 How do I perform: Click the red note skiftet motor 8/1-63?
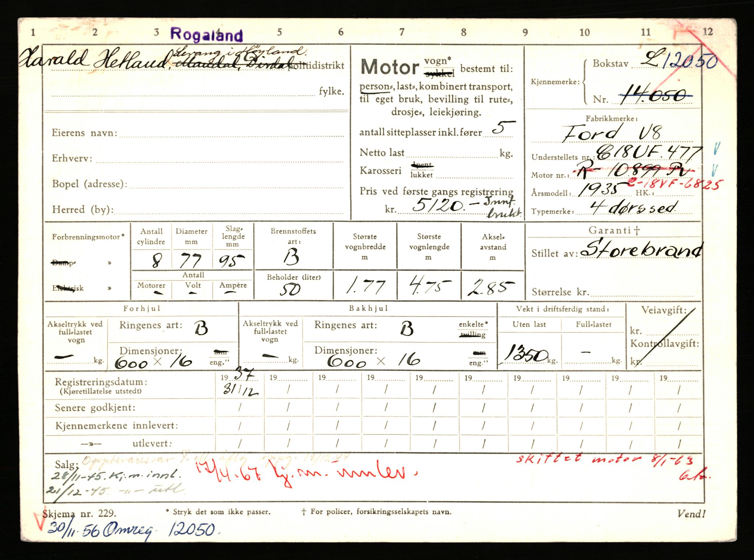click(x=605, y=459)
